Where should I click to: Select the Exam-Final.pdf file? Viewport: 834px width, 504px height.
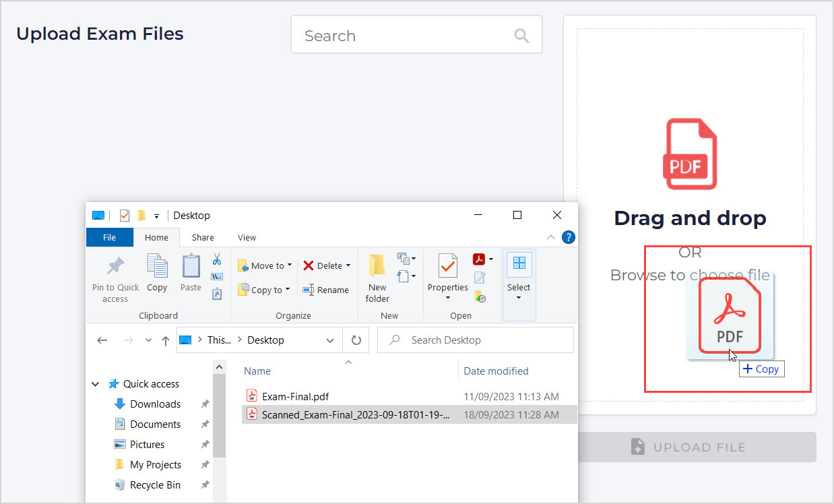click(295, 396)
